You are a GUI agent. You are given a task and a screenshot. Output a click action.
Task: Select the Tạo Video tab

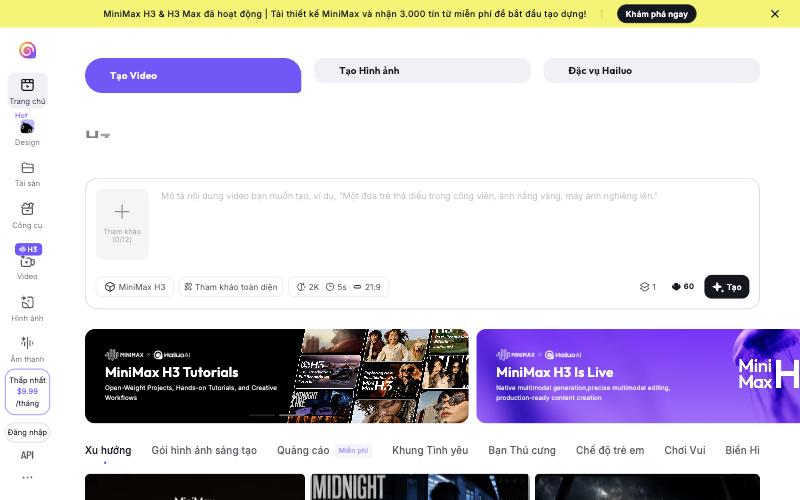click(x=193, y=76)
